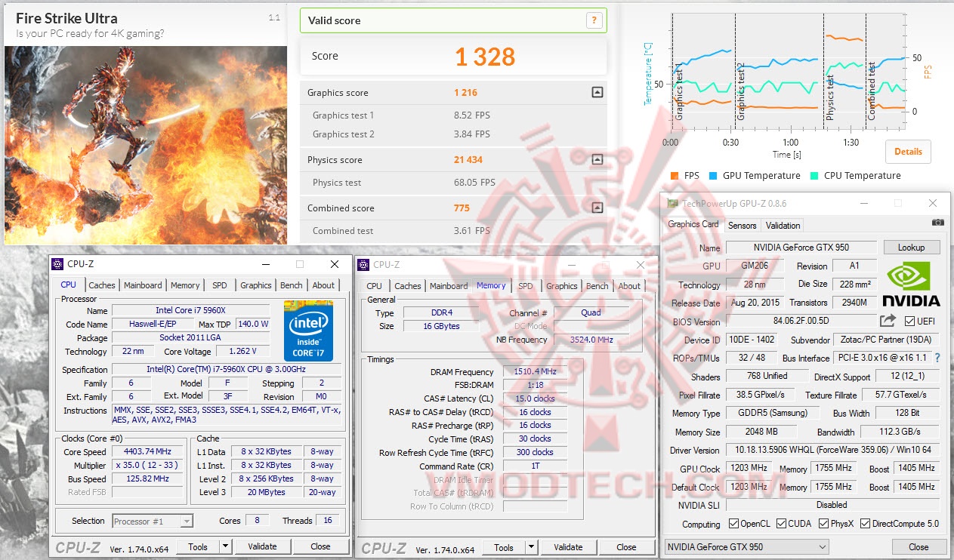
Task: Open the CPU tab in the Memory CPU-Z window
Action: click(x=374, y=286)
